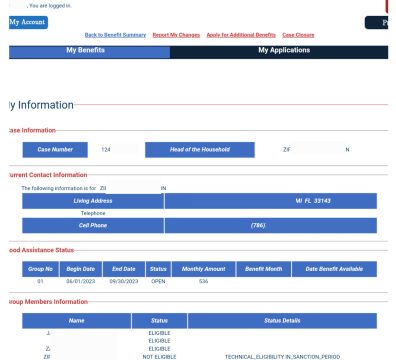396x360 pixels.
Task: Click the End Date column header
Action: tap(124, 269)
